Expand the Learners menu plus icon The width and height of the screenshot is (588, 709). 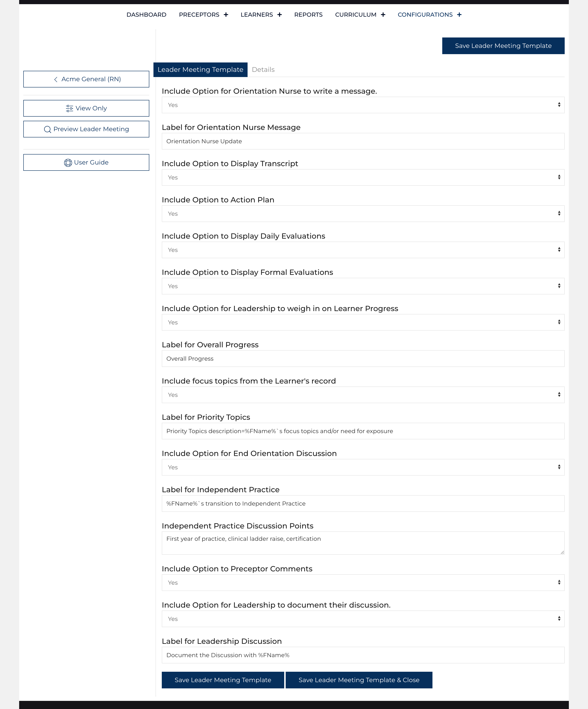279,15
